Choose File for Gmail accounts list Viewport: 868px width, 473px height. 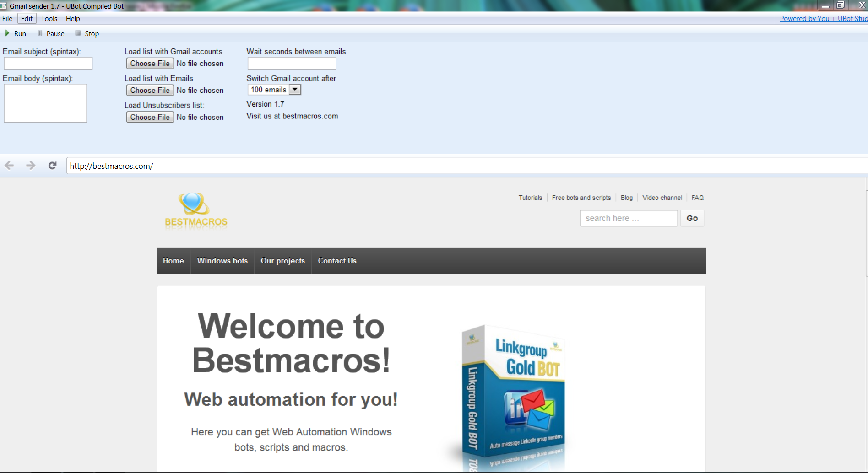[150, 64]
